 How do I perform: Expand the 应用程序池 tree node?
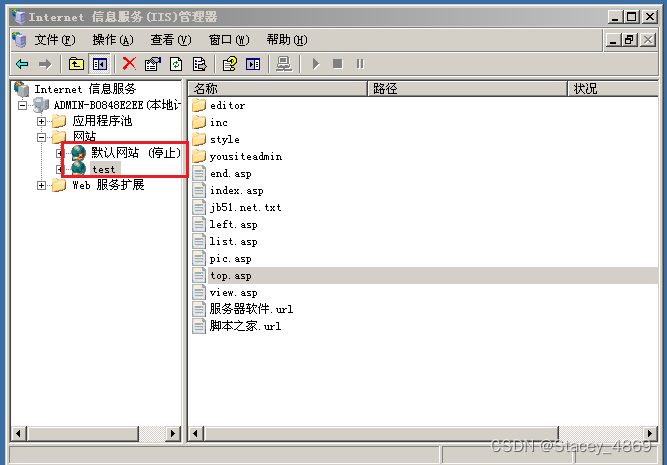(41, 121)
